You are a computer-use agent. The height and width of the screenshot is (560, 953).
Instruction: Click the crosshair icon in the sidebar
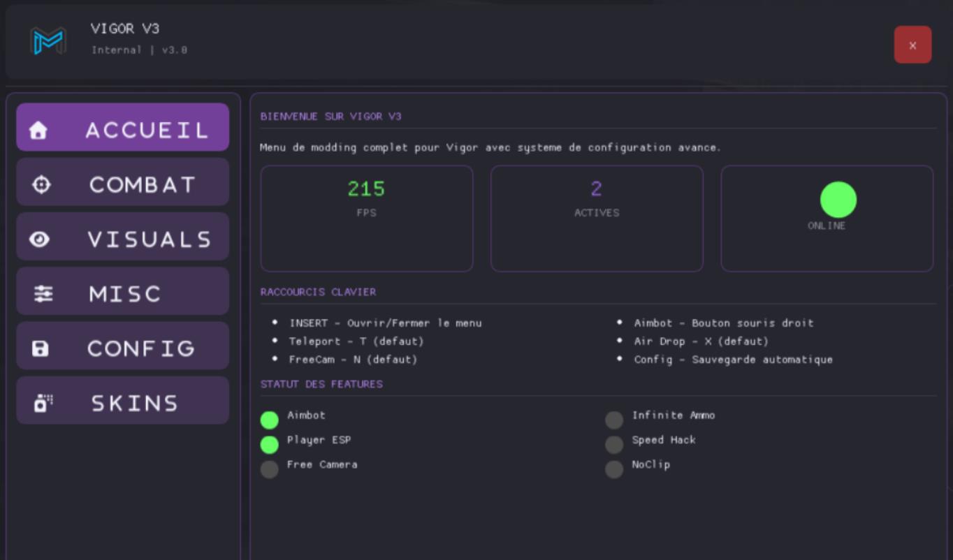tap(41, 184)
